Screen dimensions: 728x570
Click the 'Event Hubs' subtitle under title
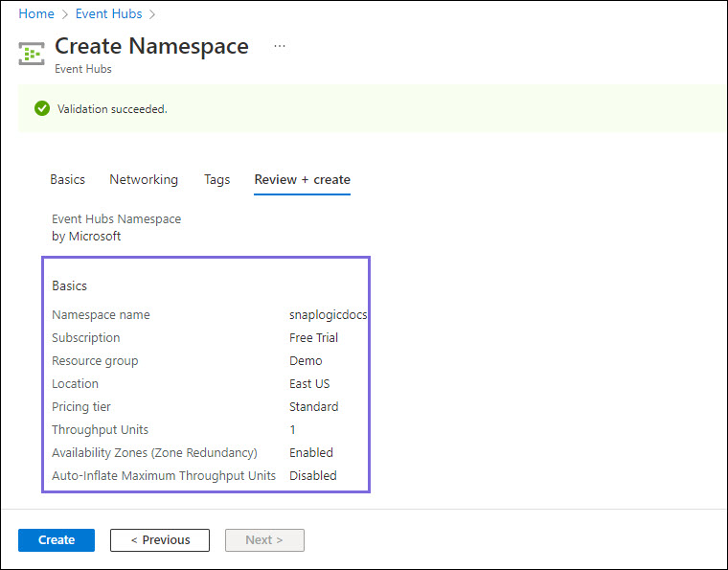coord(83,69)
